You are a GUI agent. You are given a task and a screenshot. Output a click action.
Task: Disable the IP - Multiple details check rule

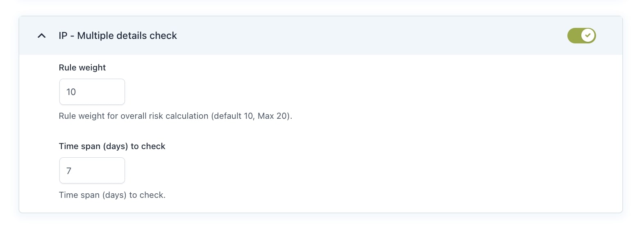581,36
